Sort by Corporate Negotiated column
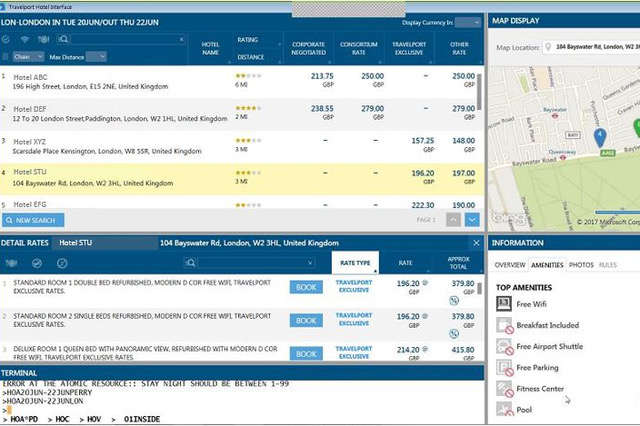640x426 pixels. [x=309, y=48]
